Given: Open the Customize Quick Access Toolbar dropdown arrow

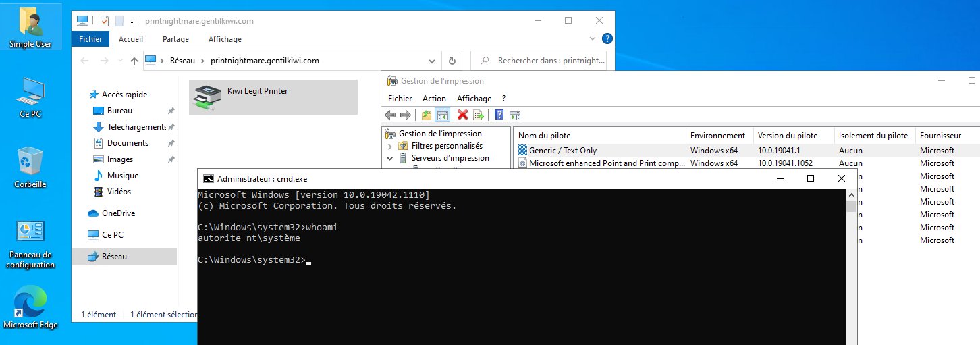Looking at the screenshot, I should pyautogui.click(x=132, y=21).
